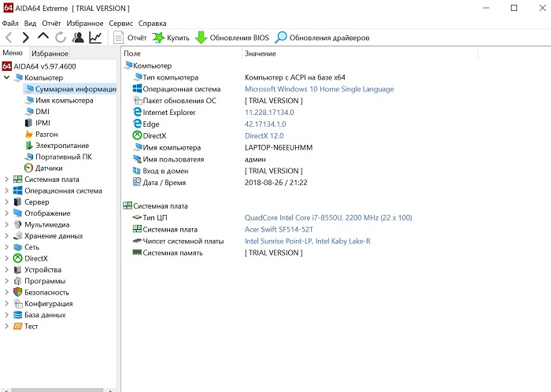Open Acer Swift SF514-52T link
Image resolution: width=551 pixels, height=392 pixels.
279,229
